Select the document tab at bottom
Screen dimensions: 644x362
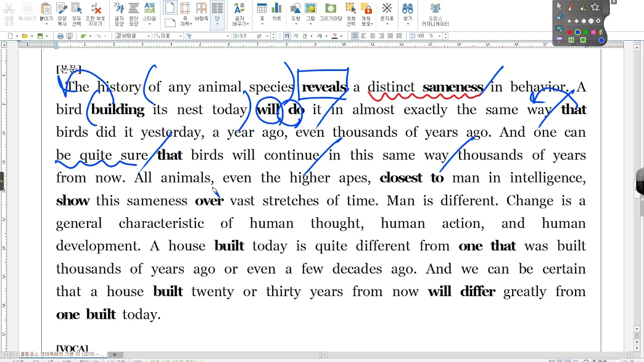(x=62, y=354)
